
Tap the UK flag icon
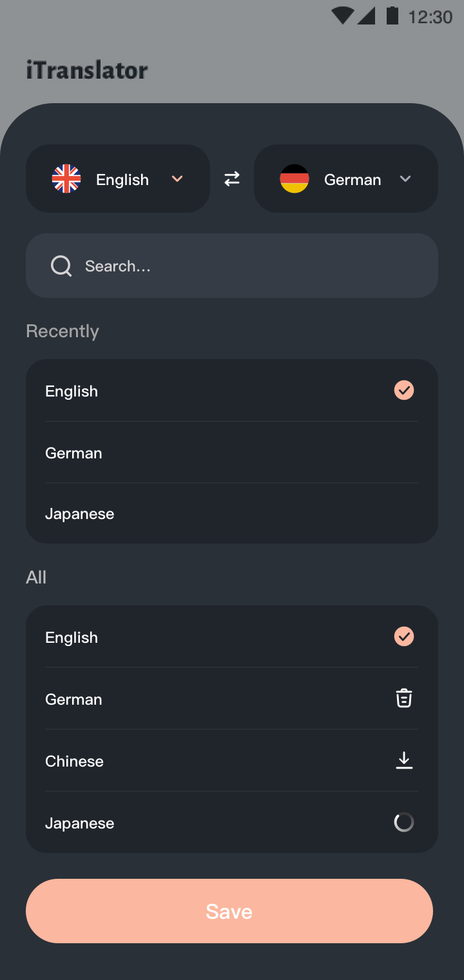tap(66, 179)
